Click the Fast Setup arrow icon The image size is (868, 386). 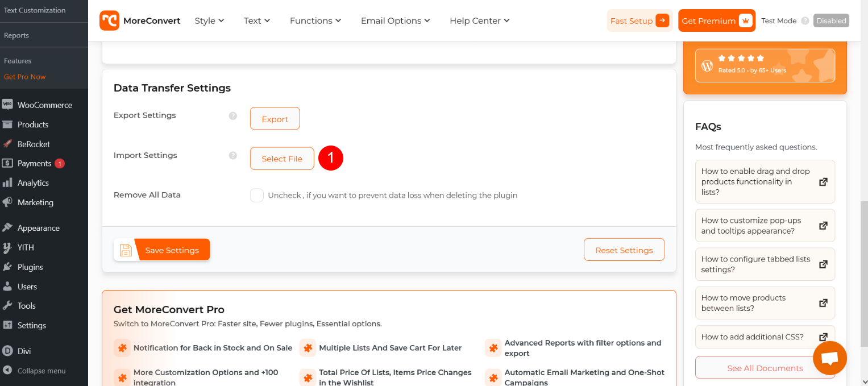point(662,20)
